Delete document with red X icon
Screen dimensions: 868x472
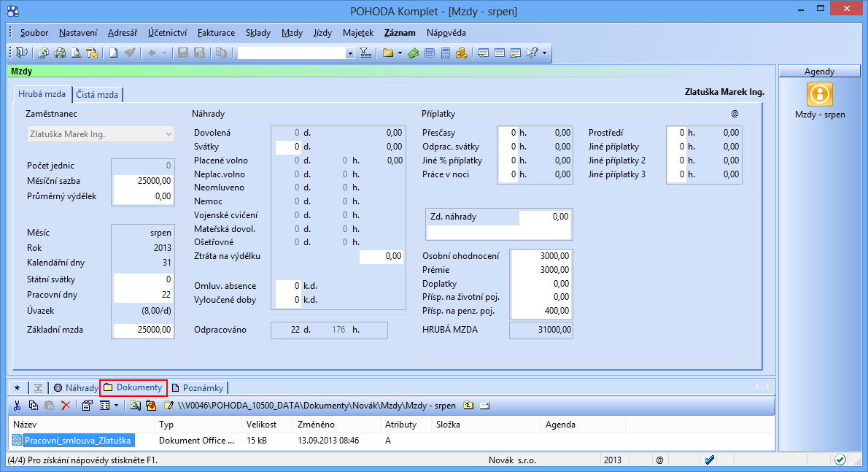[x=66, y=406]
